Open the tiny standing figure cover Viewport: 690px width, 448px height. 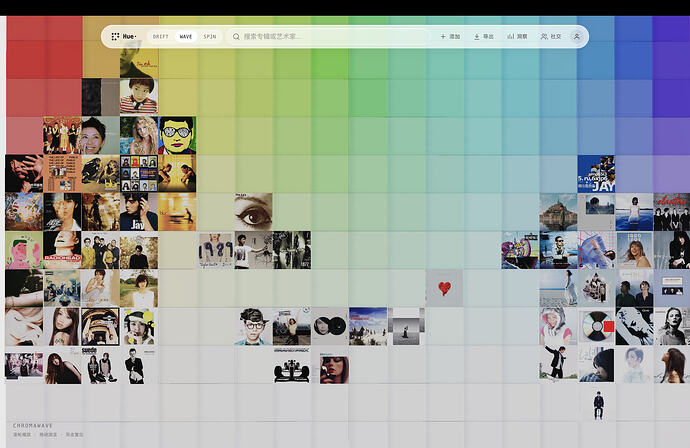[x=596, y=403]
